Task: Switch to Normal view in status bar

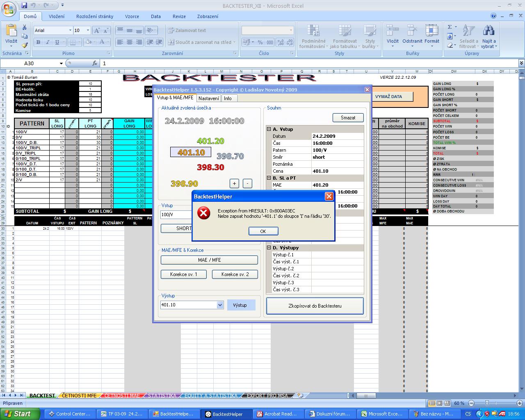Action: coord(432,403)
